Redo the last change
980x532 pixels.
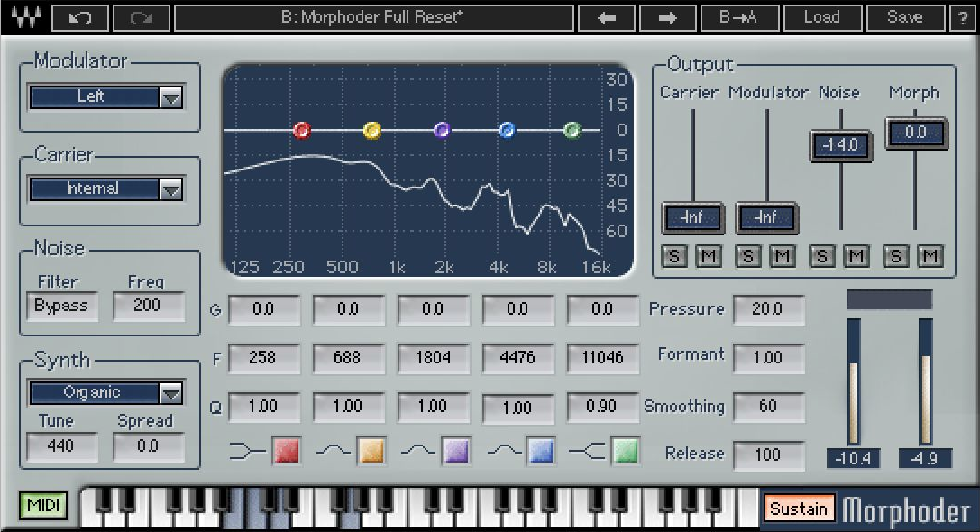[x=141, y=17]
